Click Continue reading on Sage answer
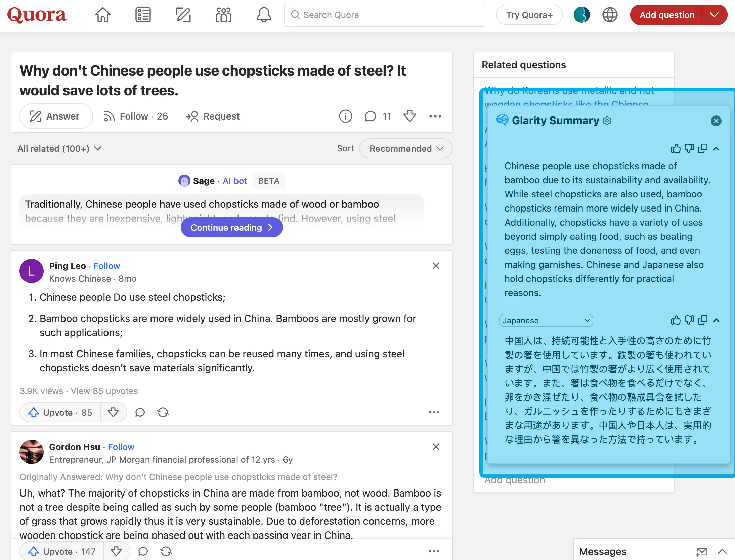Viewport: 735px width, 560px height. tap(231, 228)
